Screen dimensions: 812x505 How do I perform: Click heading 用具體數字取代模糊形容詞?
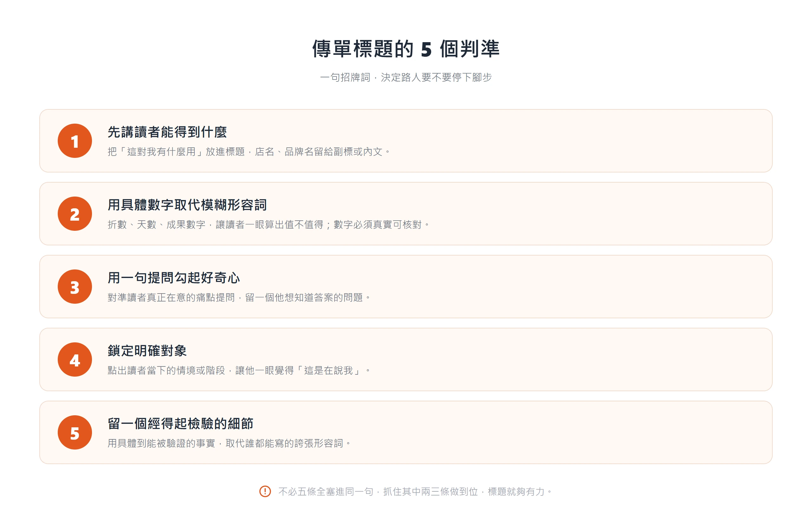(x=187, y=205)
